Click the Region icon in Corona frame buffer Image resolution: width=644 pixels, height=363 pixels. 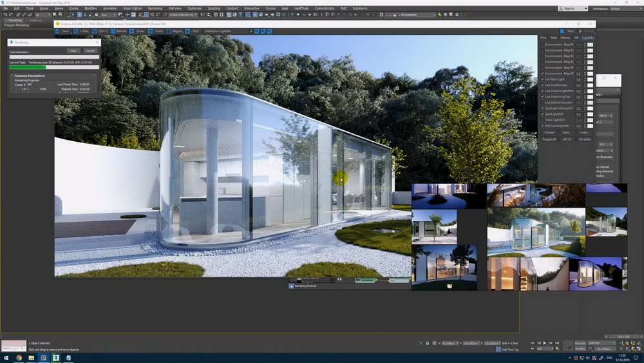tap(168, 31)
